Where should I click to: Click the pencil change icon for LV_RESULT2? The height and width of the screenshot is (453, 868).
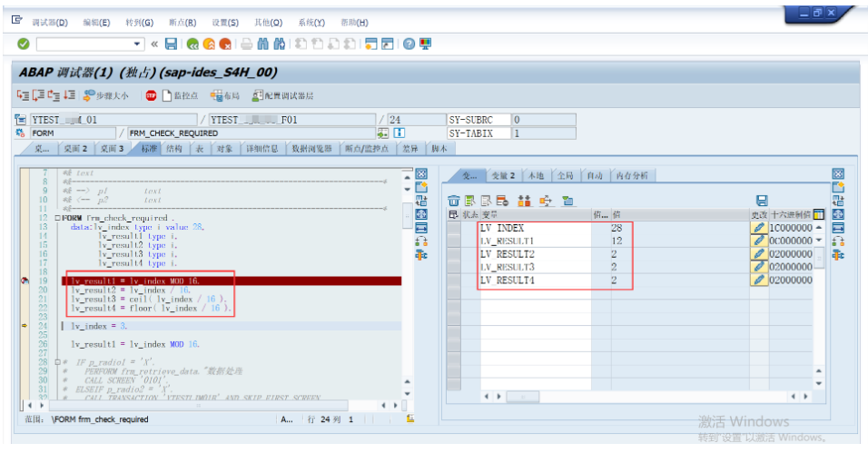[759, 253]
